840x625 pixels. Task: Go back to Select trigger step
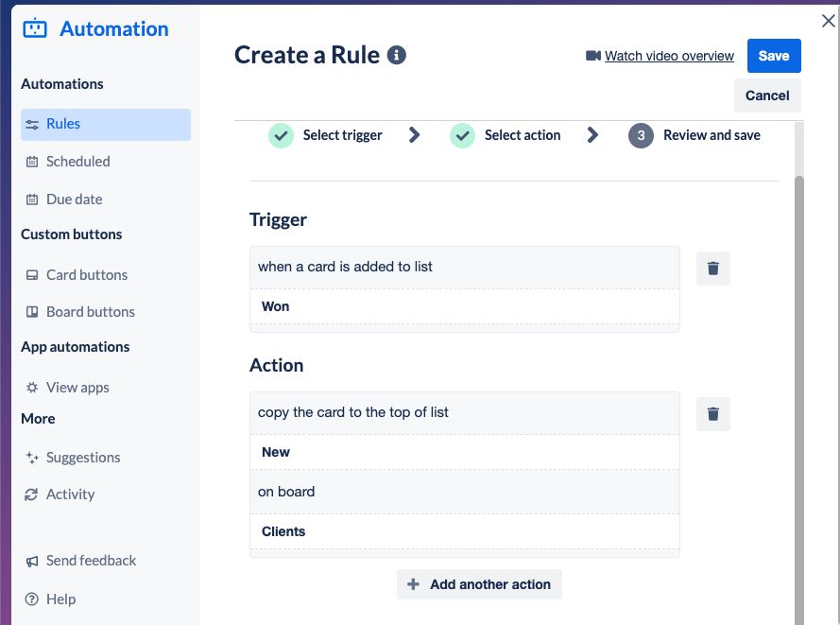pyautogui.click(x=342, y=135)
